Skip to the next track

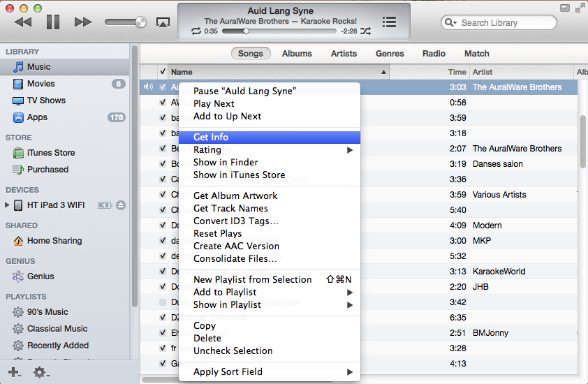click(x=83, y=22)
